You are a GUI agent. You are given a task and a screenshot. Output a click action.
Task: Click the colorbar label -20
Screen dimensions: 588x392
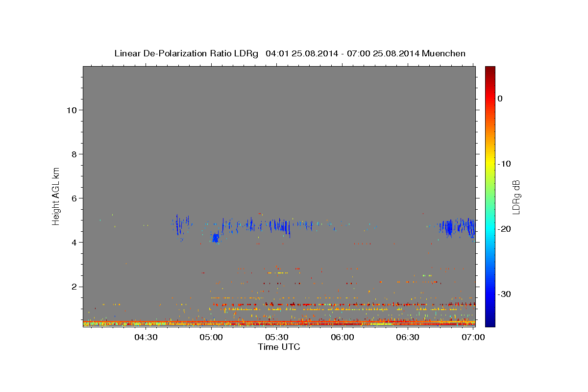point(505,229)
